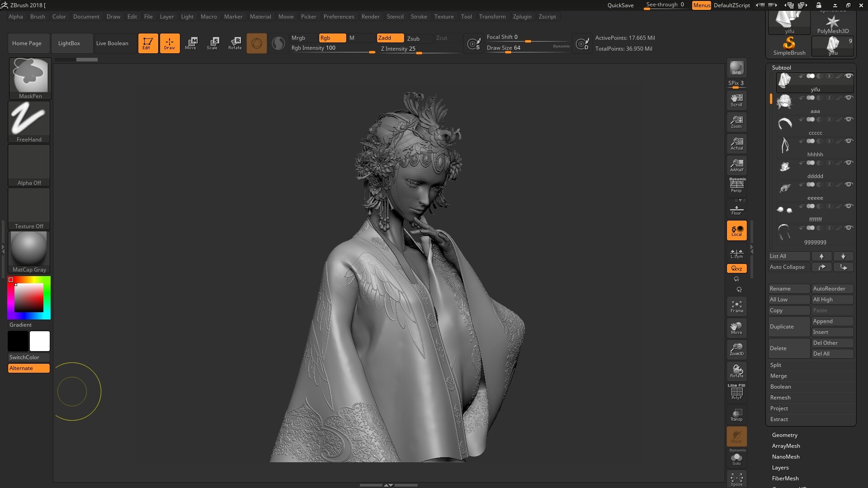Switch to Move transform mode
Image resolution: width=868 pixels, height=488 pixels.
[191, 43]
